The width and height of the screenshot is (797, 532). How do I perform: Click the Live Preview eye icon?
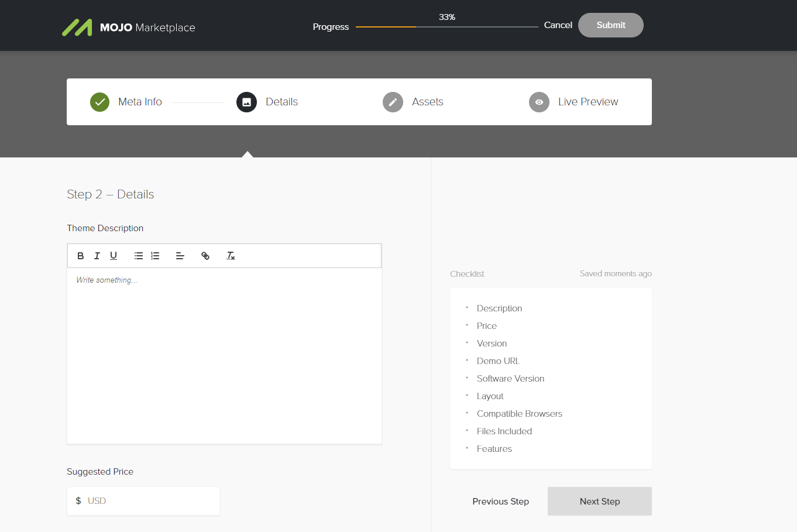click(539, 102)
